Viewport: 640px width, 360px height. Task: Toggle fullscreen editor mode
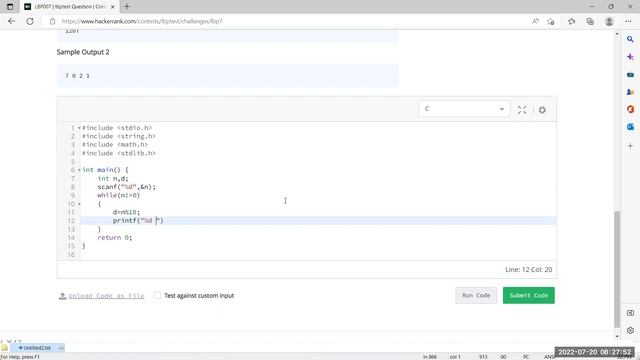tap(522, 110)
